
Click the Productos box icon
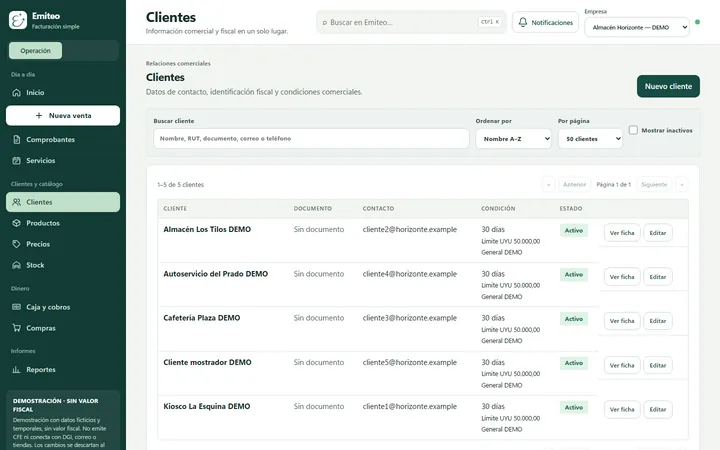coord(17,223)
